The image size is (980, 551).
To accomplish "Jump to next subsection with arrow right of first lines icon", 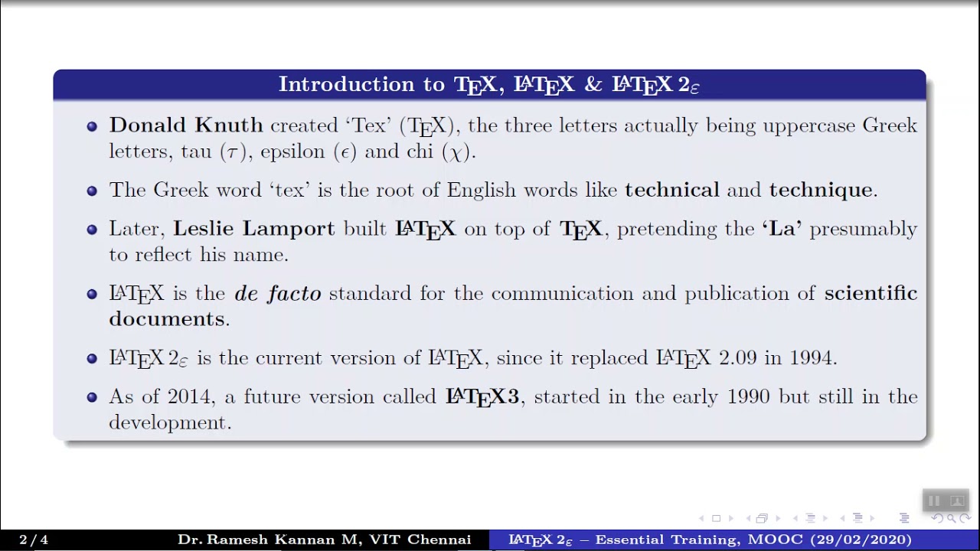I will click(825, 518).
